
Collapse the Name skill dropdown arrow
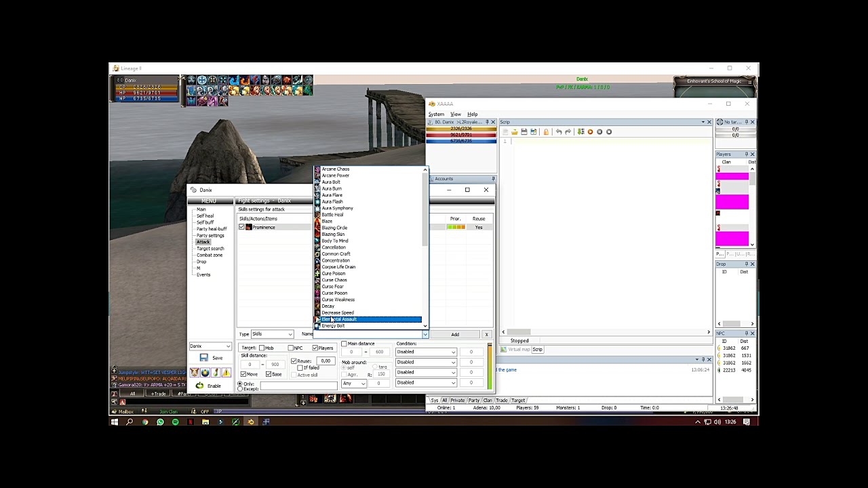pos(425,334)
